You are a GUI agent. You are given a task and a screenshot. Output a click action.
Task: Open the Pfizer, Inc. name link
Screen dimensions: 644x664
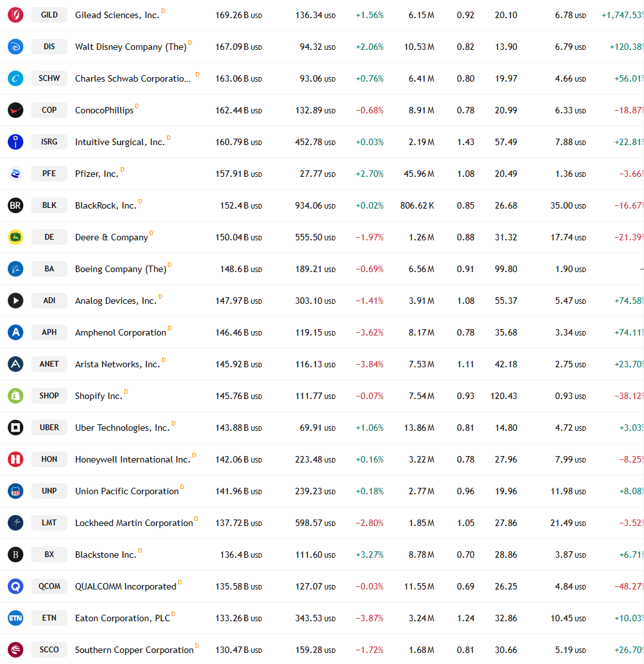tap(97, 174)
